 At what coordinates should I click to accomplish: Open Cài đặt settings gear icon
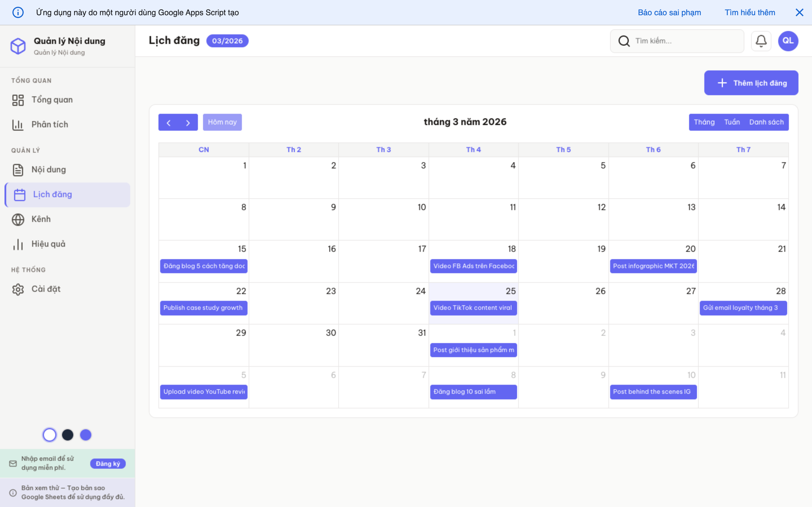point(18,289)
